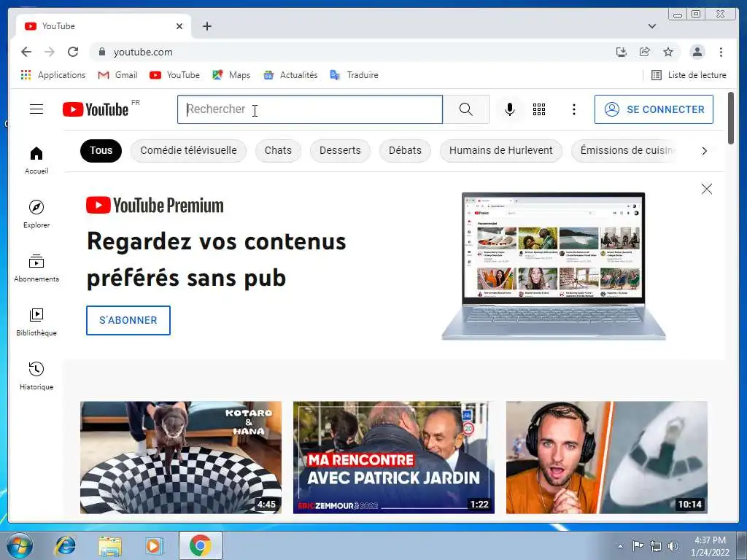Screen dimensions: 747x560
Task: Open Abonnements in the sidebar
Action: tap(36, 268)
